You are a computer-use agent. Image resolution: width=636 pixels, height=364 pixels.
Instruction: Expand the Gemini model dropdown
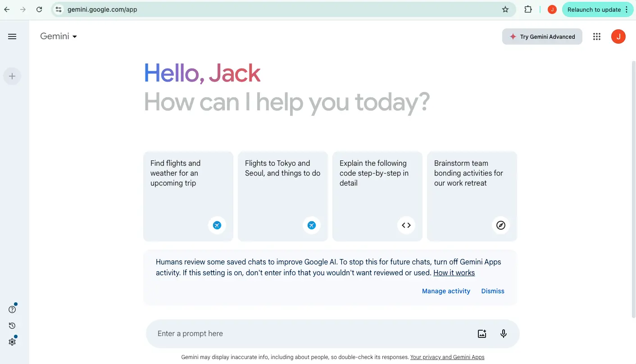tap(59, 36)
